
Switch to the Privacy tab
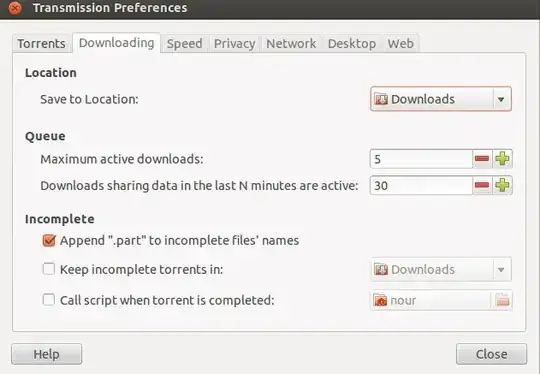pos(235,44)
